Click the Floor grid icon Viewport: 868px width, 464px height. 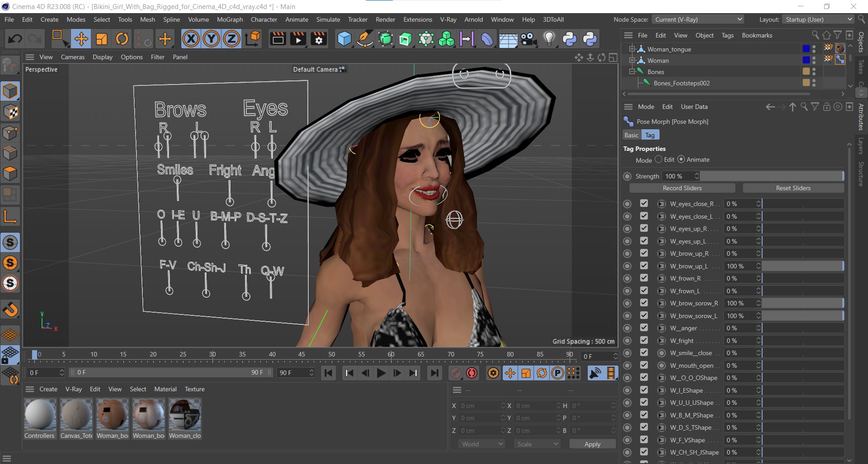[x=508, y=39]
